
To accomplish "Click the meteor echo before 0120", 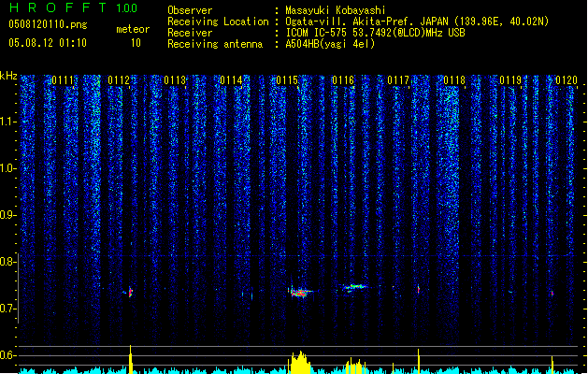I will (552, 293).
